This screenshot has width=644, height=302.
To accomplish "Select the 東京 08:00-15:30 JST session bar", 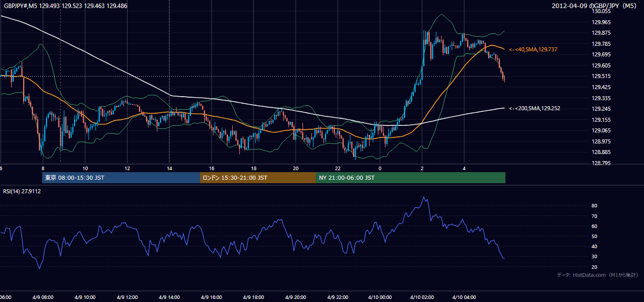I will click(121, 178).
